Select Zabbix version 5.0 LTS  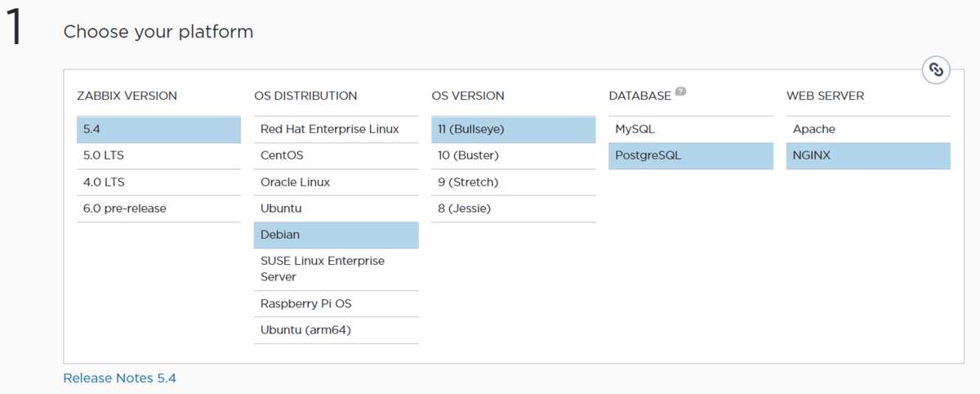coord(158,155)
